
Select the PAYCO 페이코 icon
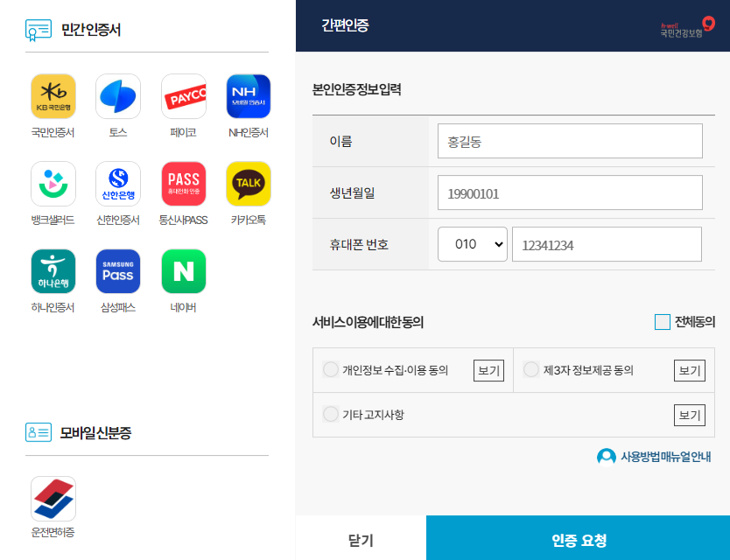click(x=184, y=96)
